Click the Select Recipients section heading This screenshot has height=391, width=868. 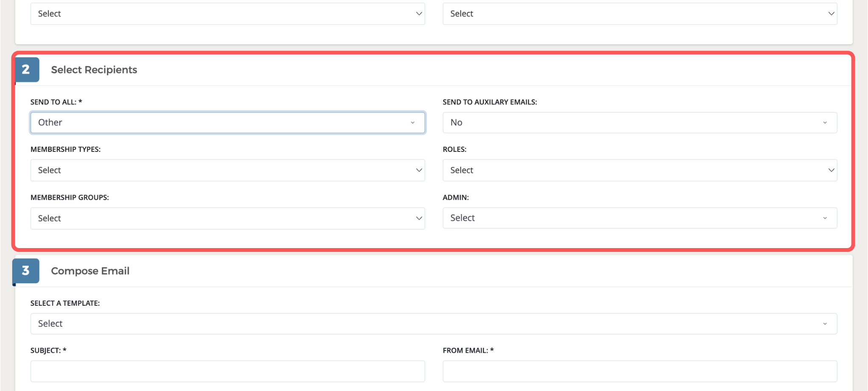click(94, 70)
